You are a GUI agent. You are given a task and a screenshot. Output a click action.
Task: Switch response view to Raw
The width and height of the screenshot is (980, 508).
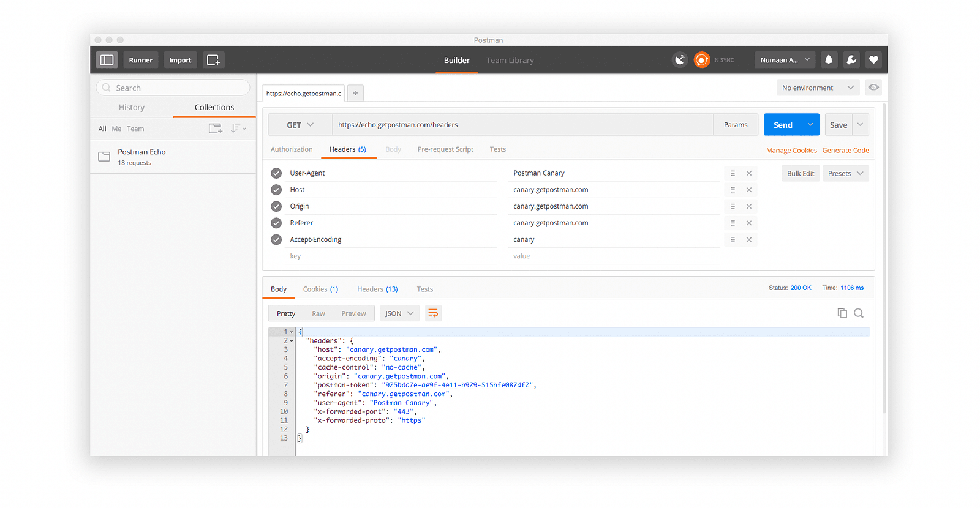click(318, 313)
